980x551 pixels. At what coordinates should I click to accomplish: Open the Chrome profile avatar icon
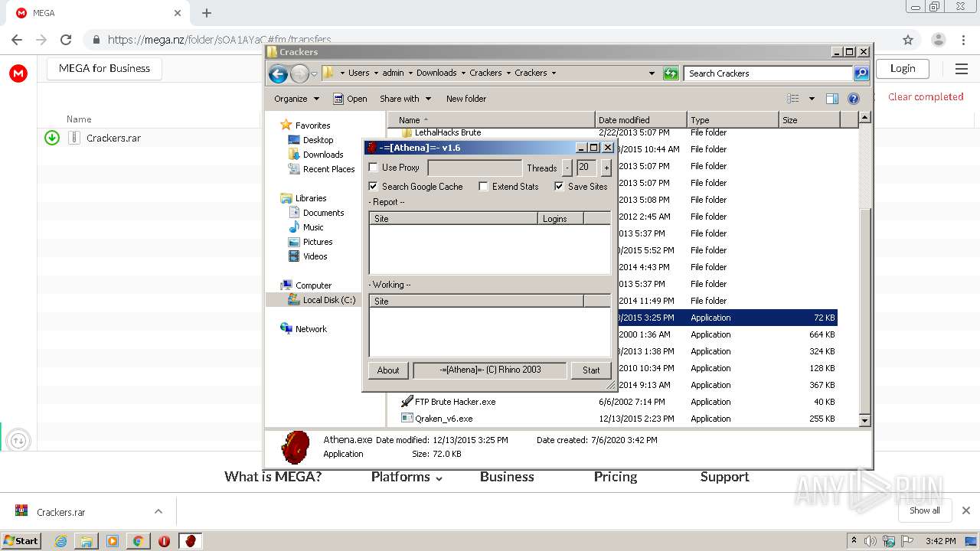939,40
